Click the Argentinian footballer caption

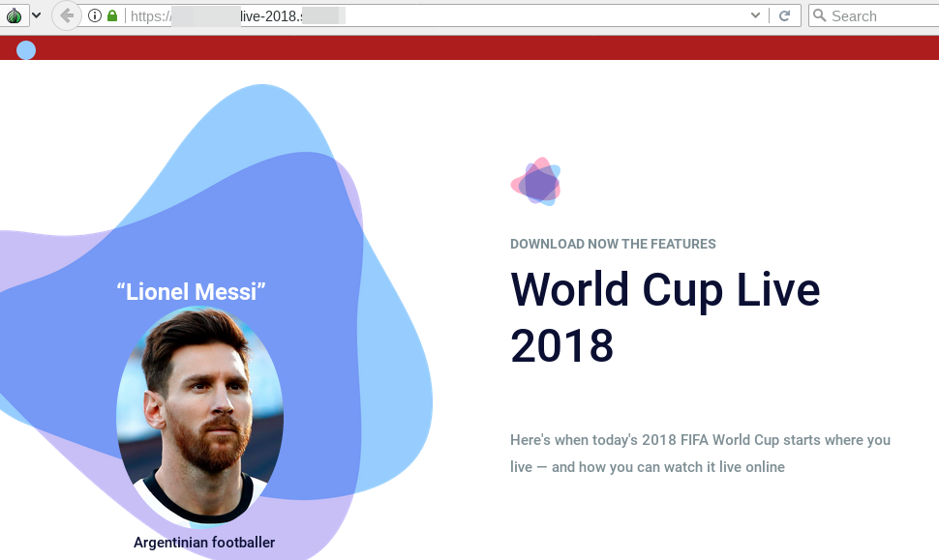(204, 542)
